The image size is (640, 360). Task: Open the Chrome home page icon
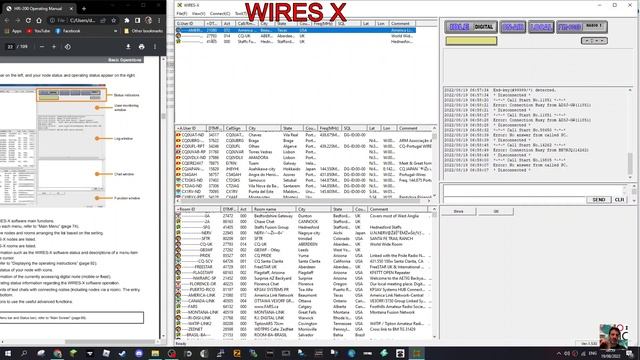pyautogui.click(x=39, y=20)
